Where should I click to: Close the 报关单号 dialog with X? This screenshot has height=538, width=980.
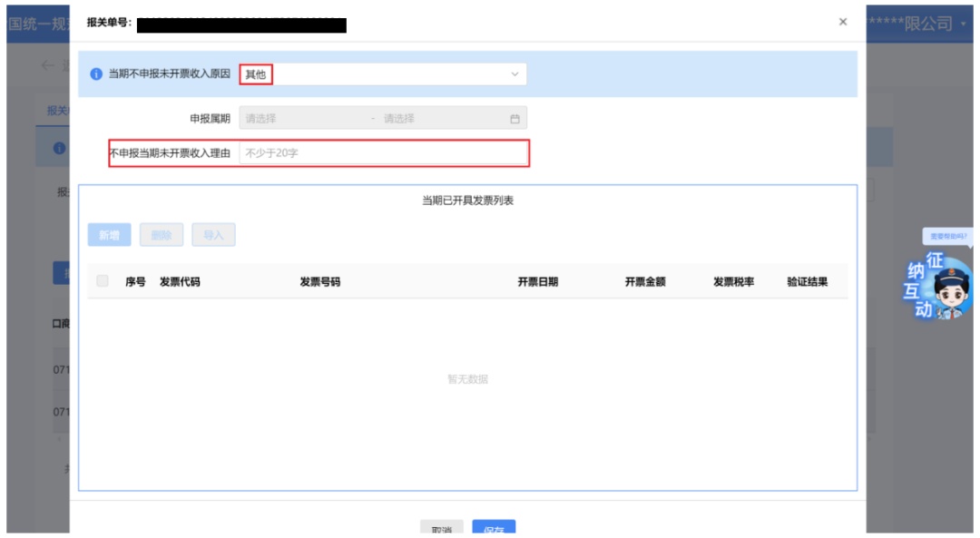842,22
